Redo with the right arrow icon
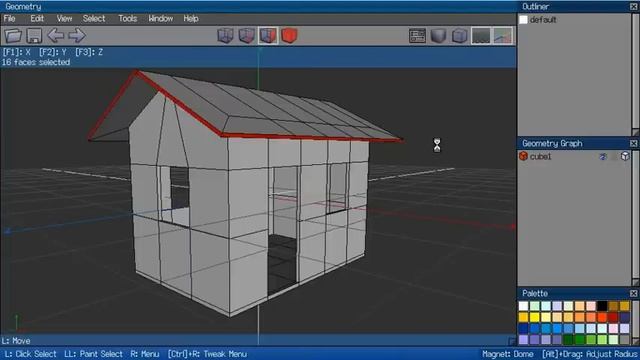Screen dimensions: 640x360 (77, 36)
